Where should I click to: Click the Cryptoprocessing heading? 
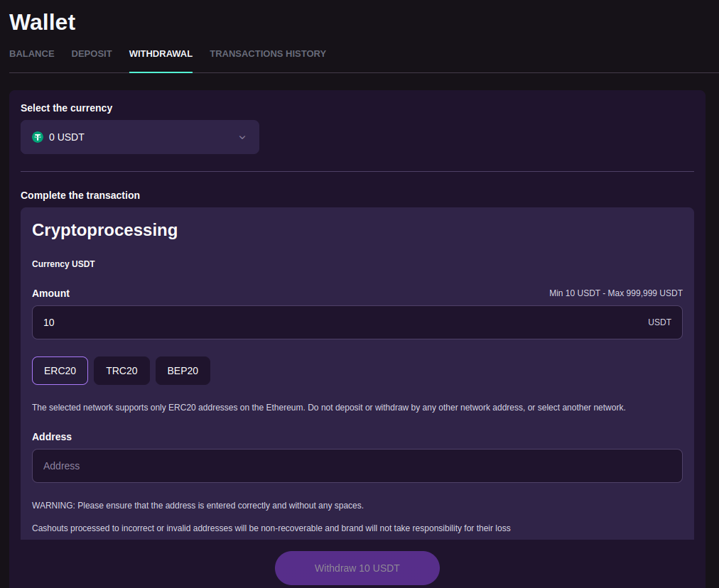click(x=105, y=230)
